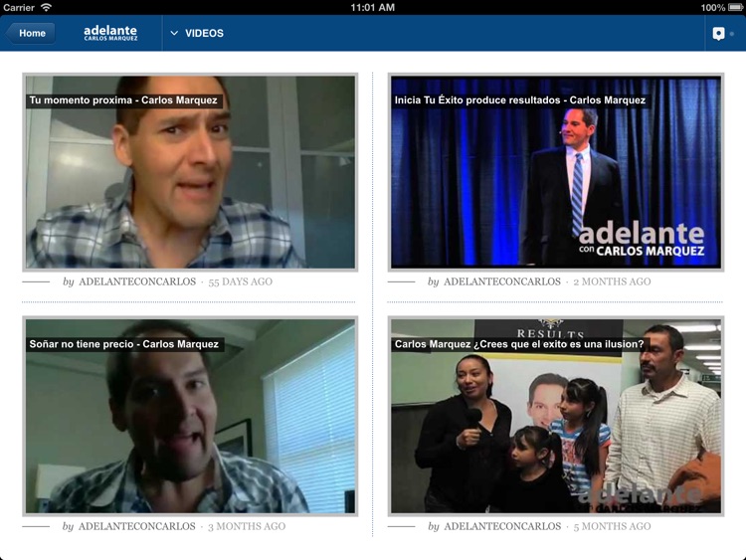Open the bookmark icon in top bar
This screenshot has width=746, height=560.
click(718, 33)
